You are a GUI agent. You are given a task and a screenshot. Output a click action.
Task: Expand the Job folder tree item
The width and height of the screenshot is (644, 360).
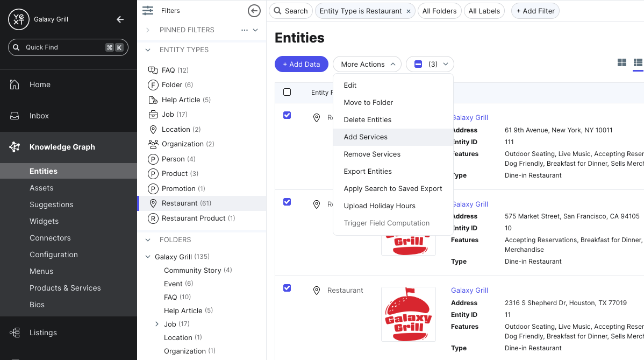pyautogui.click(x=157, y=324)
